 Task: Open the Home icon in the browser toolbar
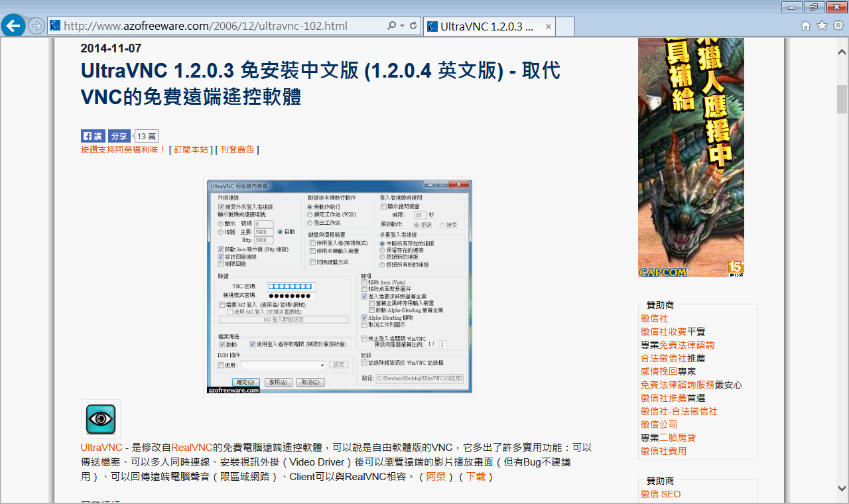806,26
